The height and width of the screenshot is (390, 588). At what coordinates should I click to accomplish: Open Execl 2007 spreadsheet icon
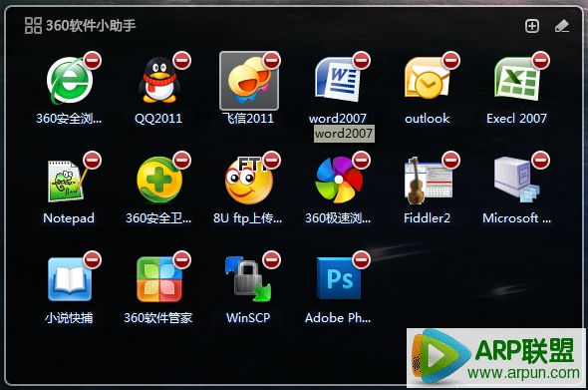tap(517, 80)
